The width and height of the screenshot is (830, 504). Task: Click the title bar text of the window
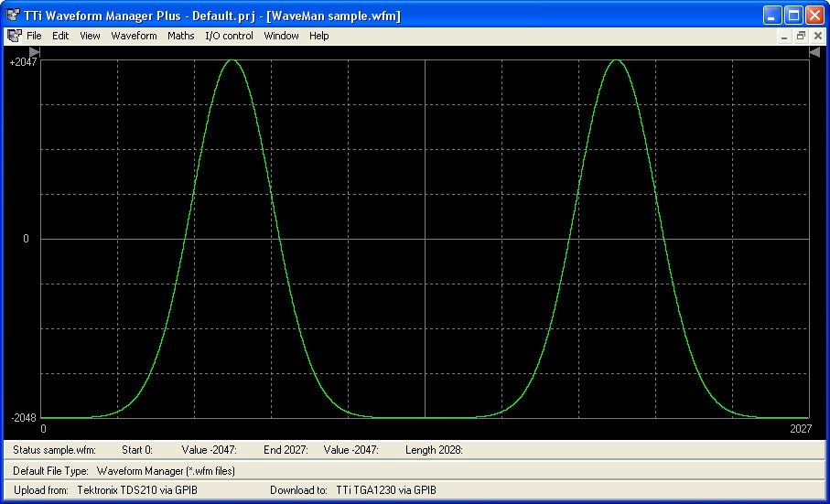pos(212,16)
